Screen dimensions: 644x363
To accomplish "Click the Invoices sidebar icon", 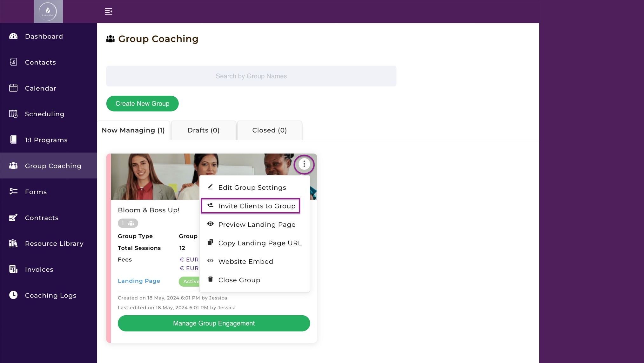I will click(13, 269).
